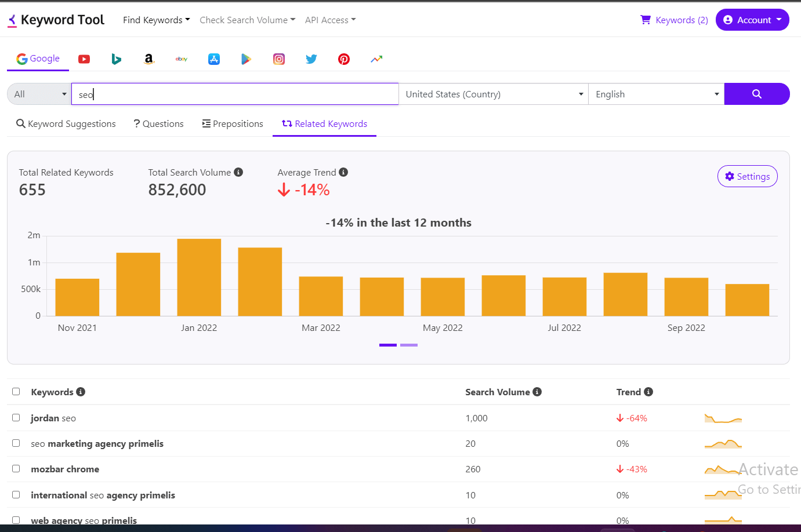Switch to Keyword Suggestions tab

pos(66,124)
